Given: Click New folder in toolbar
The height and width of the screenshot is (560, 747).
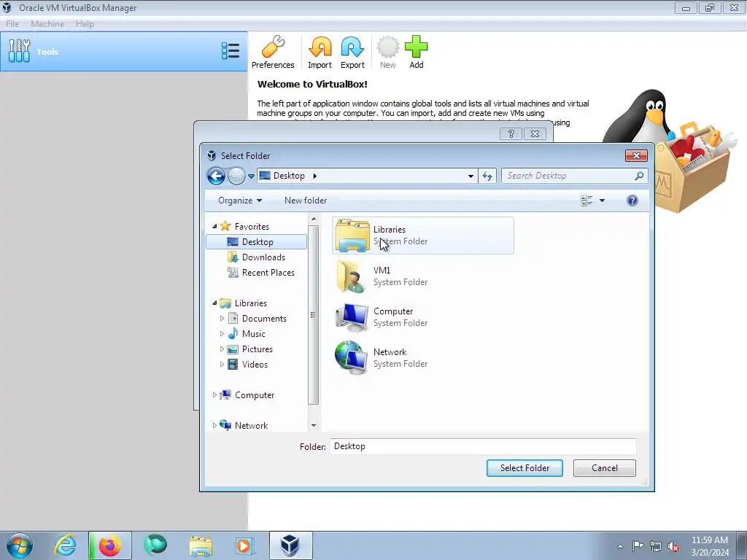Looking at the screenshot, I should coord(306,201).
